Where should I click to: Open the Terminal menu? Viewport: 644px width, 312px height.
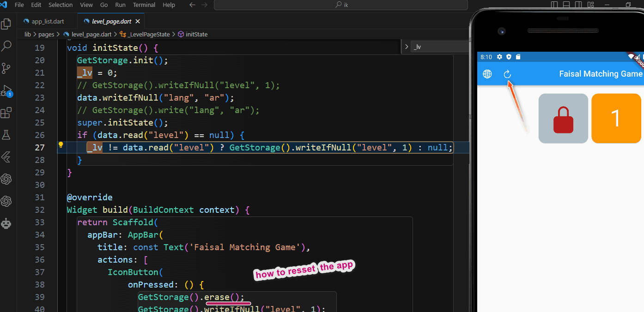click(x=144, y=5)
